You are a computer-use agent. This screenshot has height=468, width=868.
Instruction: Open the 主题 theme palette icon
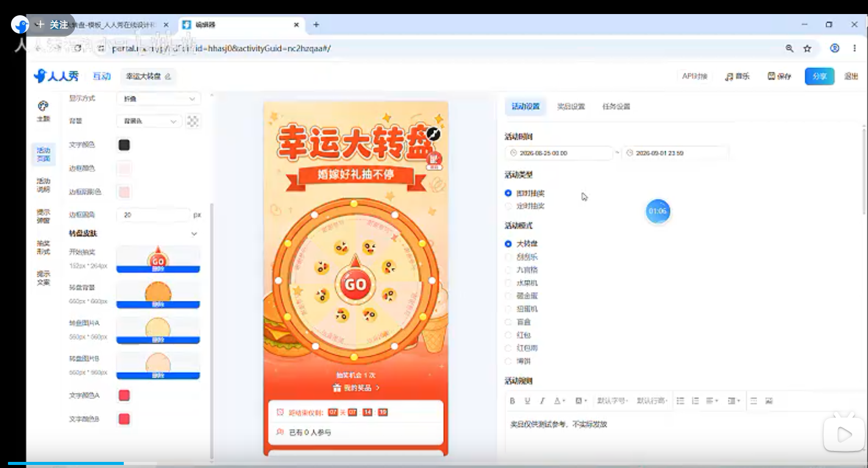pos(43,106)
